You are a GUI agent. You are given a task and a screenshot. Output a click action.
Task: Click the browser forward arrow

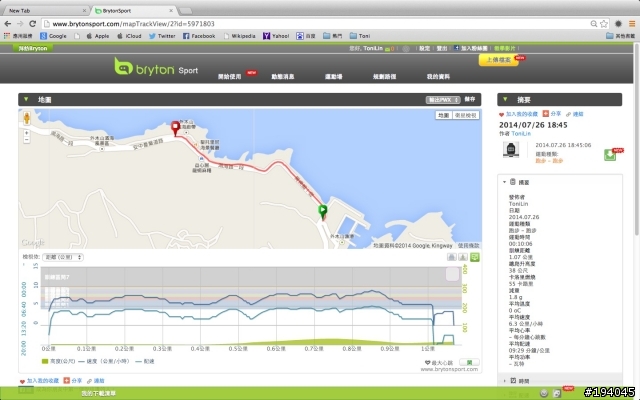(x=20, y=24)
